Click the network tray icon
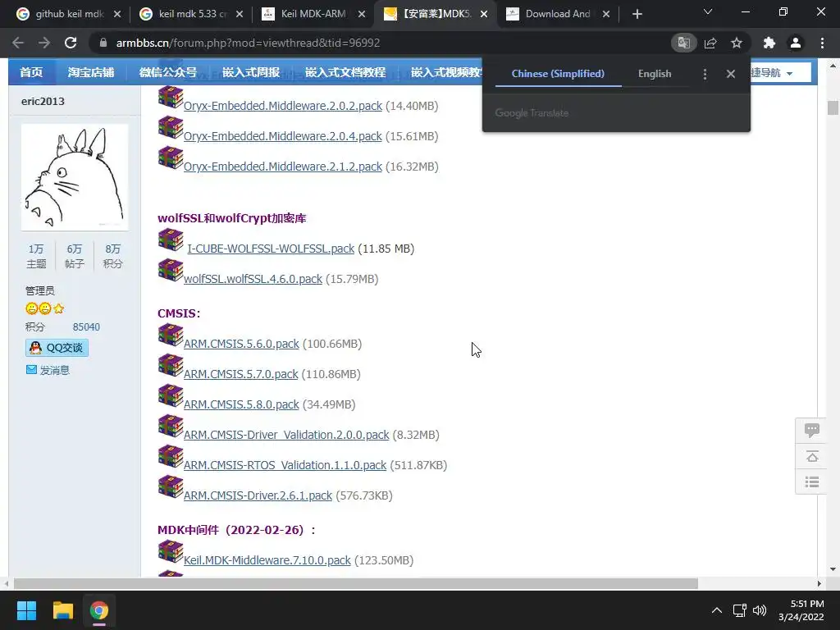Screen dimensions: 840x630 pyautogui.click(x=740, y=610)
